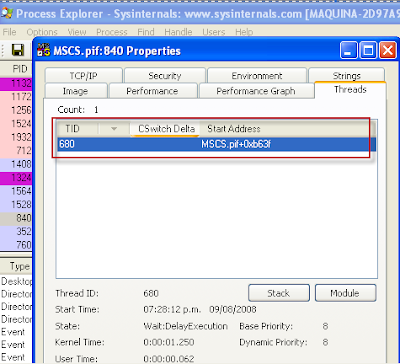Click the Module button
The height and width of the screenshot is (364, 400).
click(x=345, y=293)
